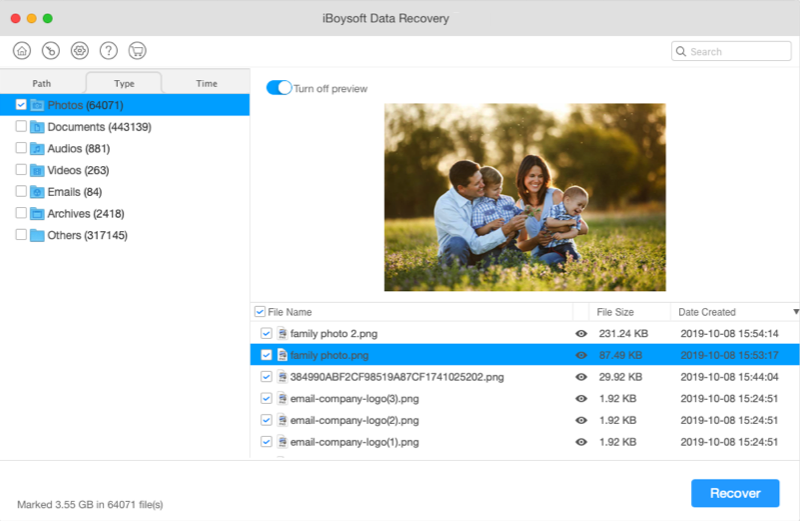
Task: Click the Audios folder icon
Action: pos(37,148)
